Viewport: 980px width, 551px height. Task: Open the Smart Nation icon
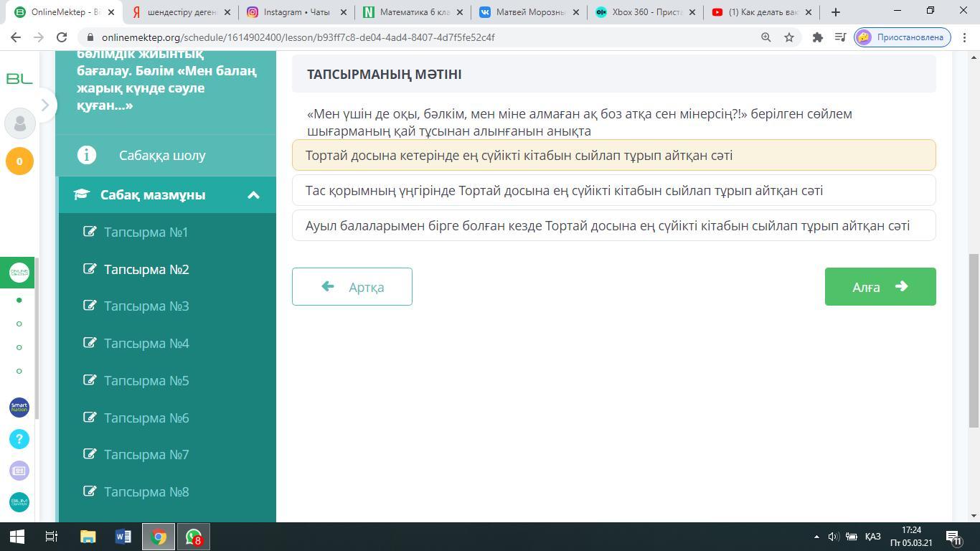coord(19,408)
